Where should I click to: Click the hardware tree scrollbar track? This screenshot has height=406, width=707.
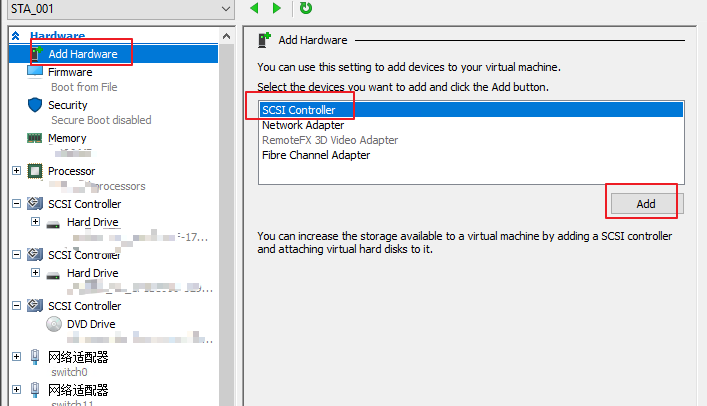[226, 226]
